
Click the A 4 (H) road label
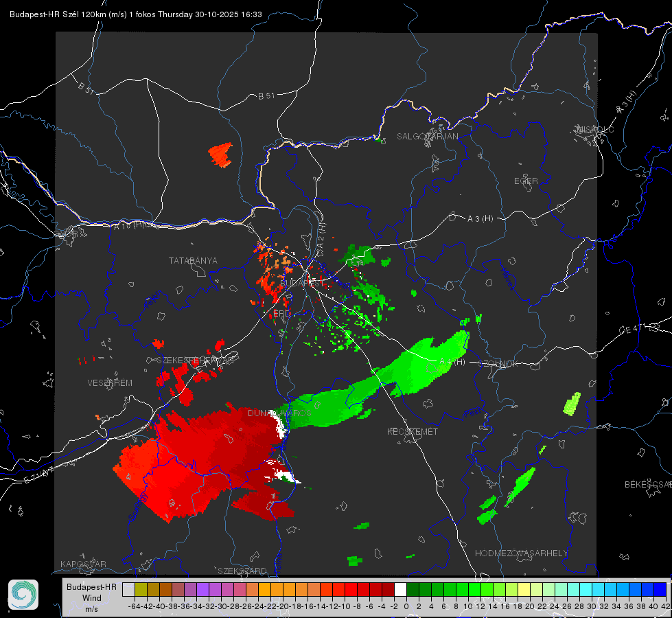452,362
